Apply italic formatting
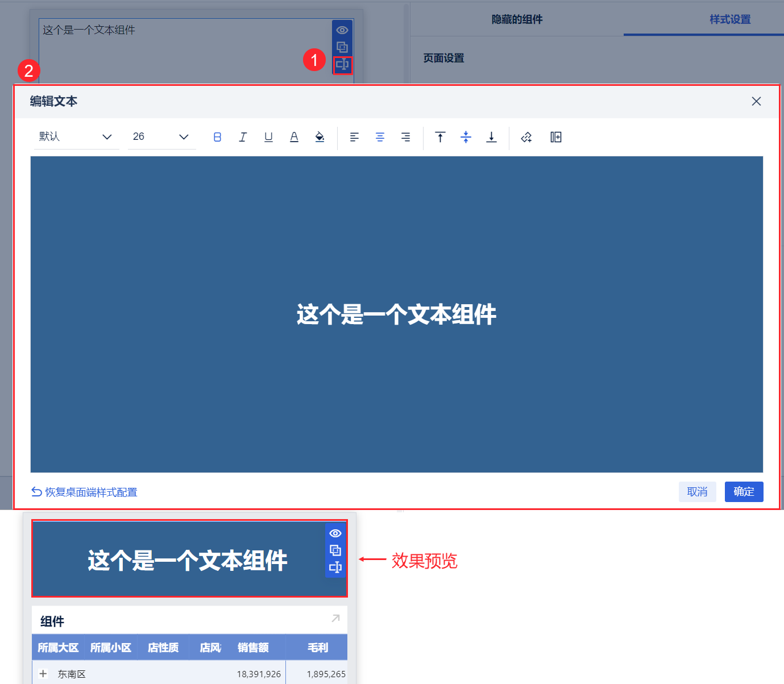This screenshot has width=784, height=684. (243, 137)
